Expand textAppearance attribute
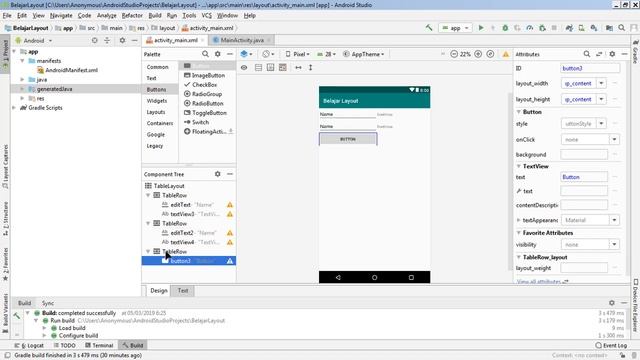 tap(519, 220)
